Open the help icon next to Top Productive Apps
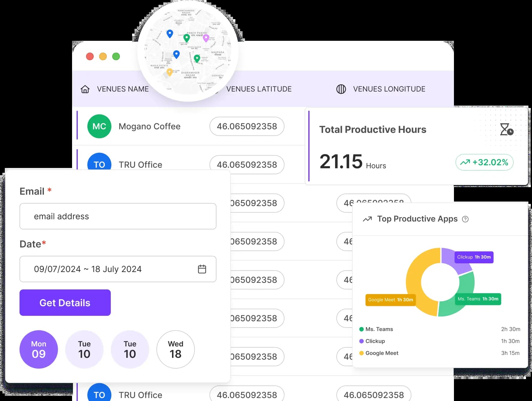This screenshot has height=401, width=532. tap(465, 219)
